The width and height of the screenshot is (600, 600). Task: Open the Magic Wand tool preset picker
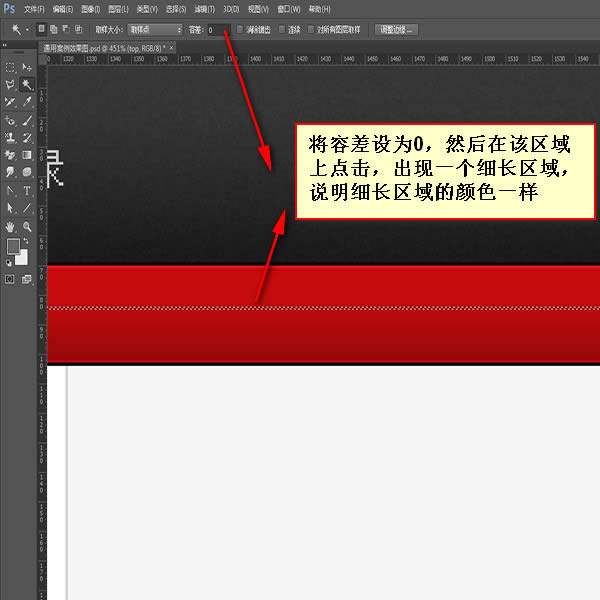coord(16,29)
